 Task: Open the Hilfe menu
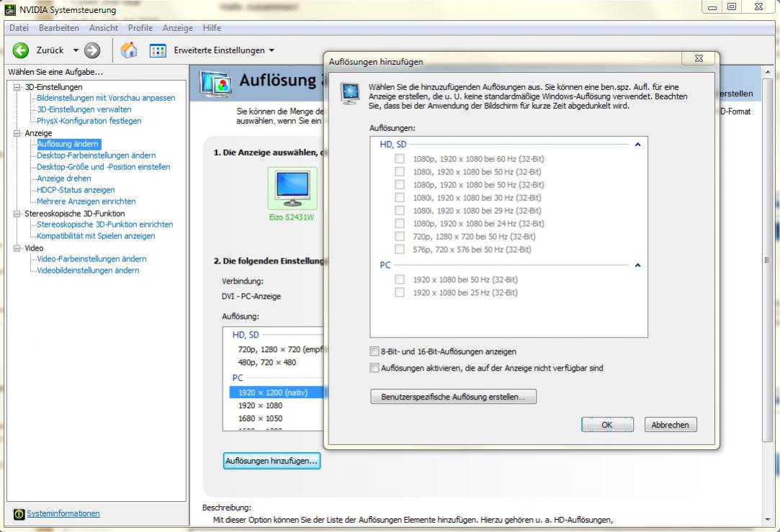(x=212, y=28)
